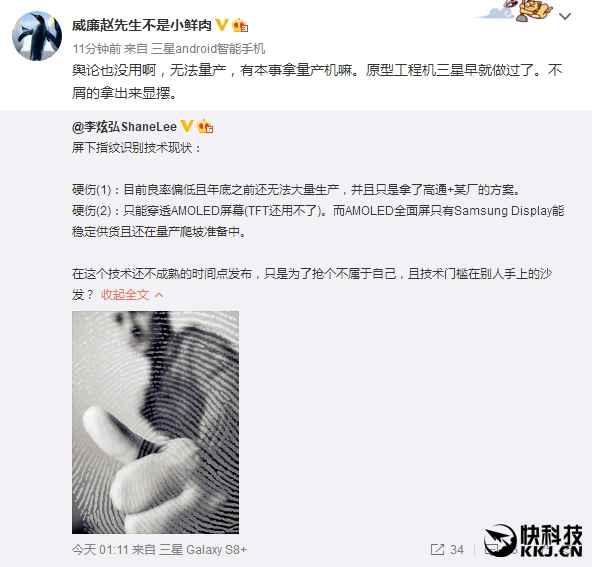
Task: Enlarge the fingerprint thumb image
Action: (x=155, y=422)
